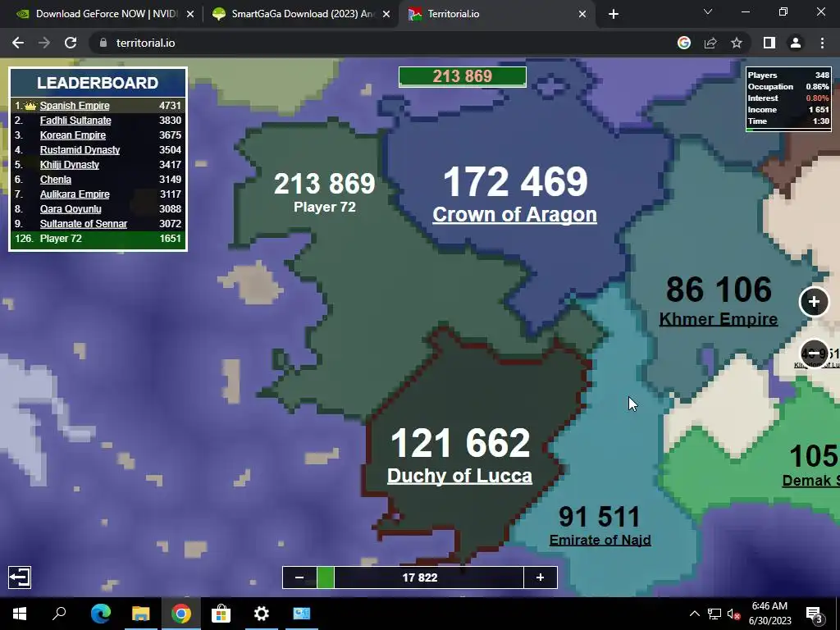
Task: Reload the territorial.io page
Action: coord(71,43)
